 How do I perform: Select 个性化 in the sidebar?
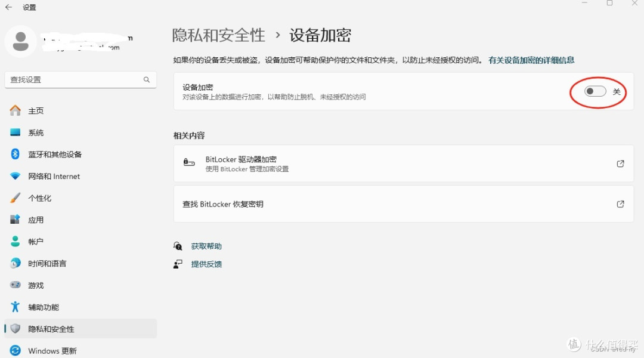click(x=80, y=197)
